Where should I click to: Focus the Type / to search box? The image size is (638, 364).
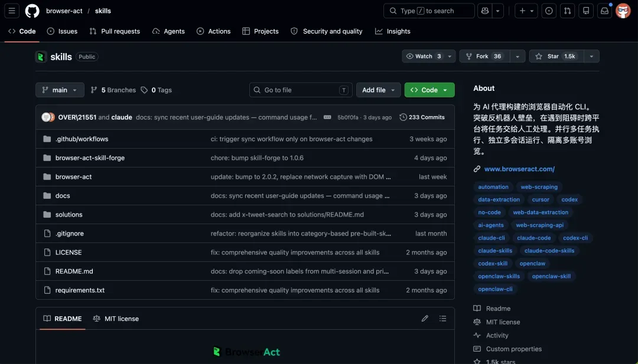click(x=429, y=11)
